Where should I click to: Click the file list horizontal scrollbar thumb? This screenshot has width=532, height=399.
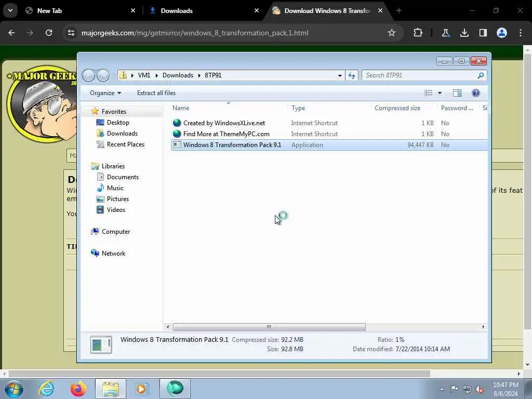tap(270, 327)
